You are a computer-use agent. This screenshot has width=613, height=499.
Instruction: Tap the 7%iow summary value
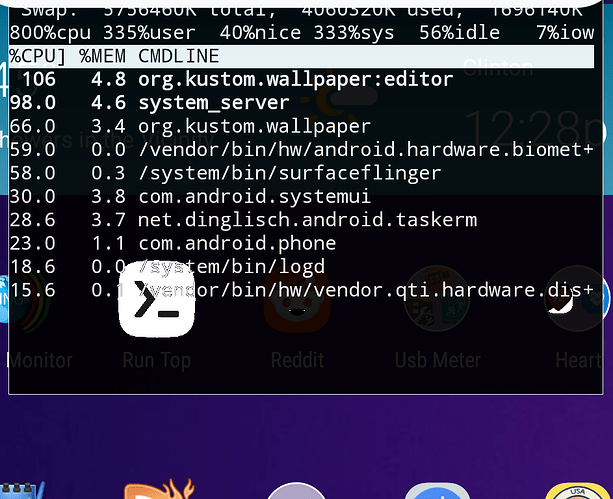coord(565,33)
